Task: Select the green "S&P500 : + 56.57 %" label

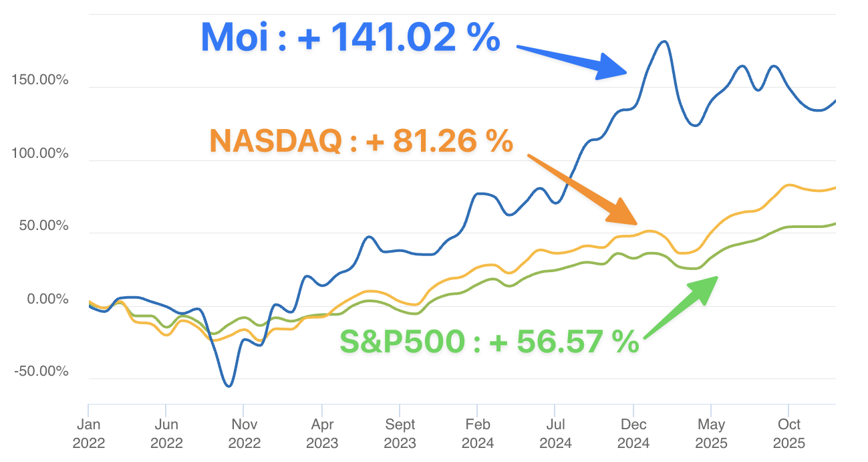Action: [x=488, y=342]
